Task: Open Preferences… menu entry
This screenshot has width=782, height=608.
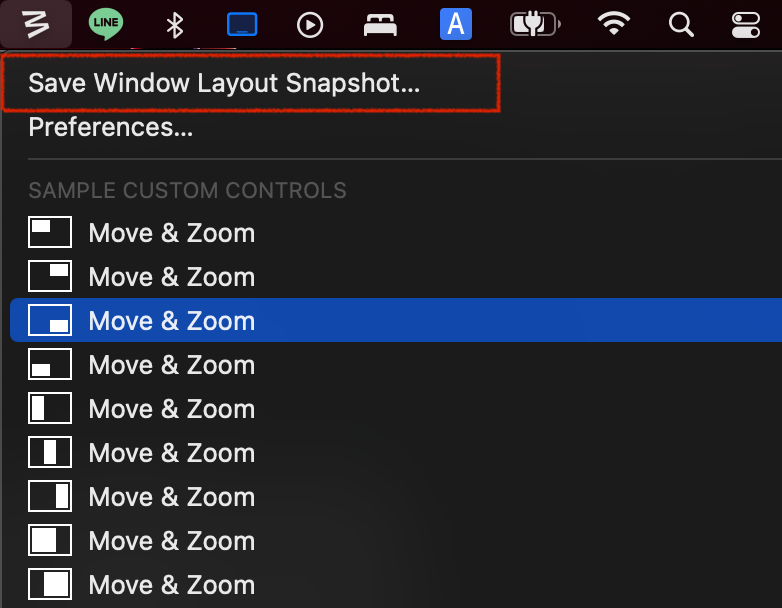Action: pyautogui.click(x=111, y=127)
